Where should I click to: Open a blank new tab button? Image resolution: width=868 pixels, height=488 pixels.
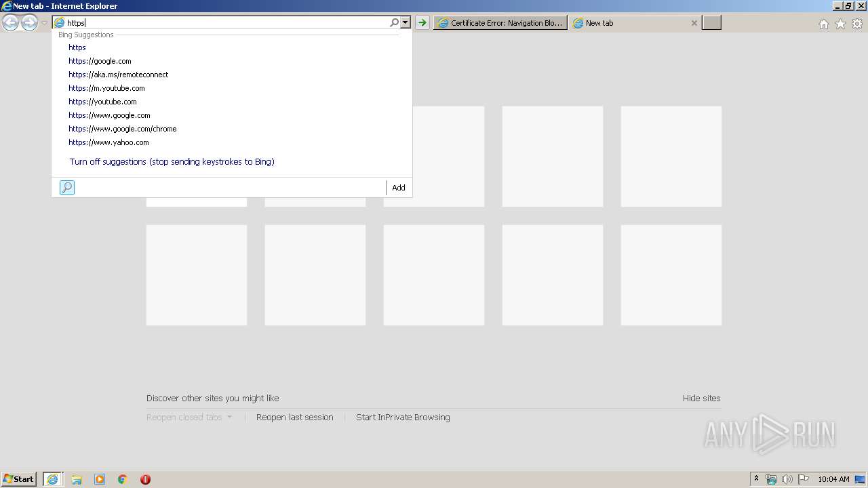[711, 23]
